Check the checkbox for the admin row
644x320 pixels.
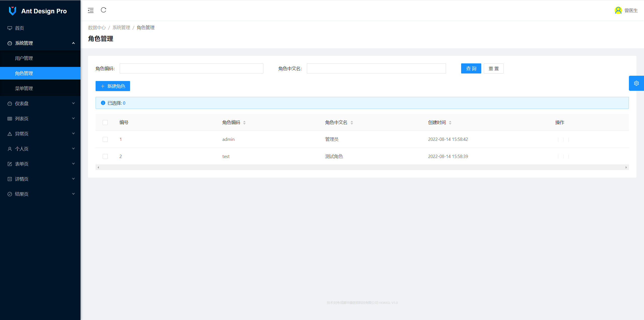(x=105, y=139)
